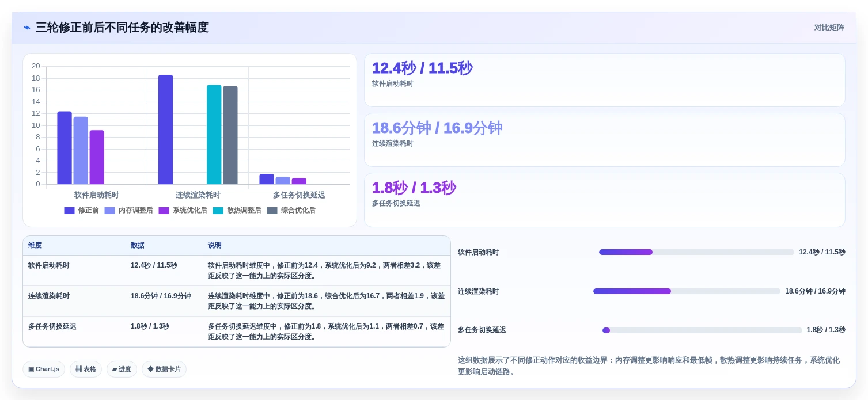Click the 软件启动耗时 progress bar
The image size is (868, 400).
pyautogui.click(x=696, y=252)
